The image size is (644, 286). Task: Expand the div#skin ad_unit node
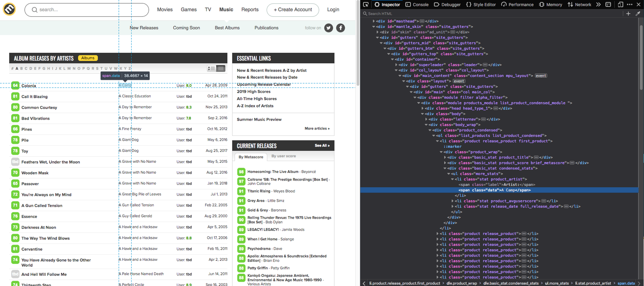(377, 32)
